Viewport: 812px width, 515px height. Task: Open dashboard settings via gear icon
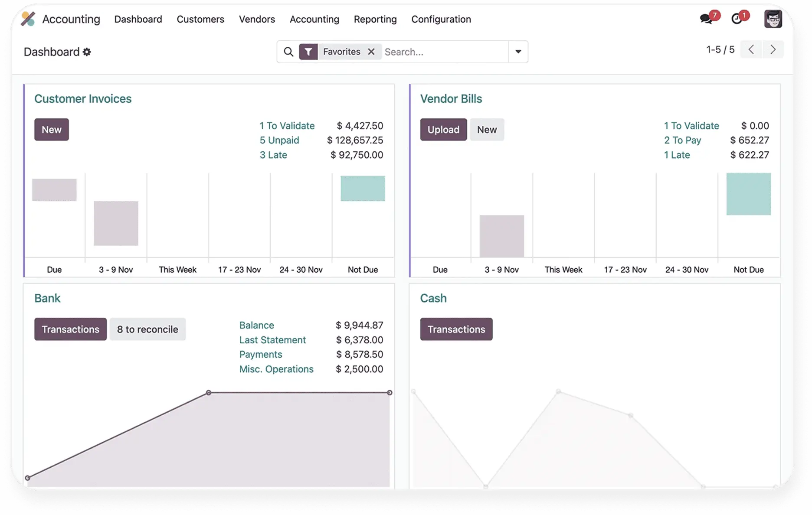[x=88, y=52]
